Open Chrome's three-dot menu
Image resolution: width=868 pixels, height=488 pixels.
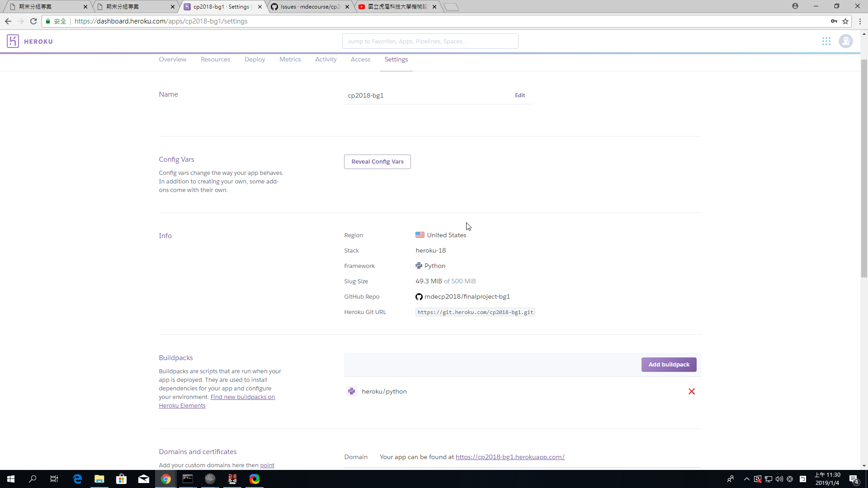coord(860,21)
